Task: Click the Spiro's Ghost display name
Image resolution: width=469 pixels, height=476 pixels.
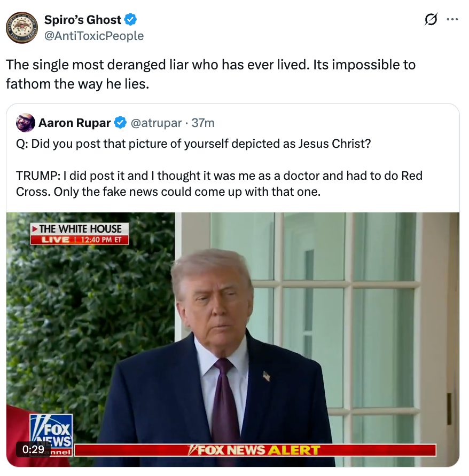Action: coord(83,20)
